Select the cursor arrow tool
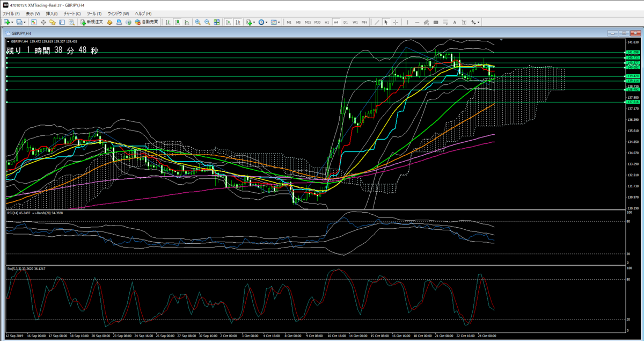 coord(386,22)
